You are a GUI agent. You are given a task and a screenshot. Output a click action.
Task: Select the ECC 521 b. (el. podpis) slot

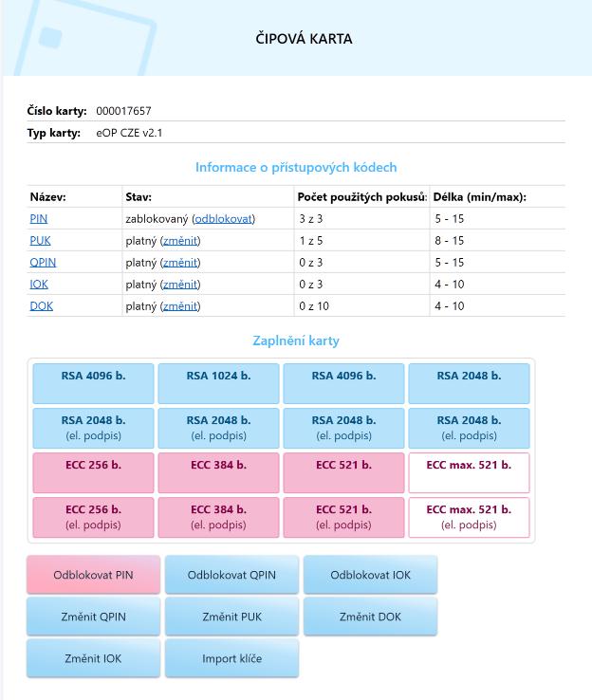343,517
